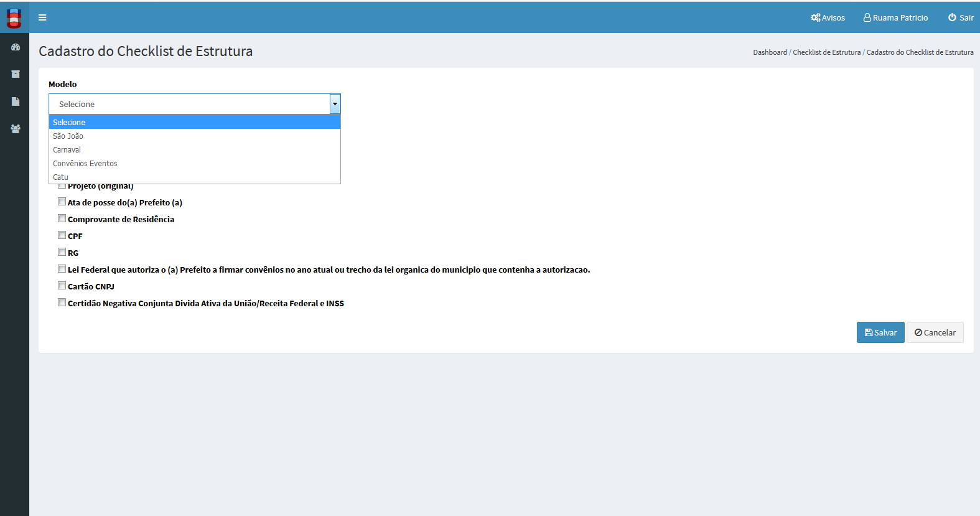Select São João model option

coord(195,136)
